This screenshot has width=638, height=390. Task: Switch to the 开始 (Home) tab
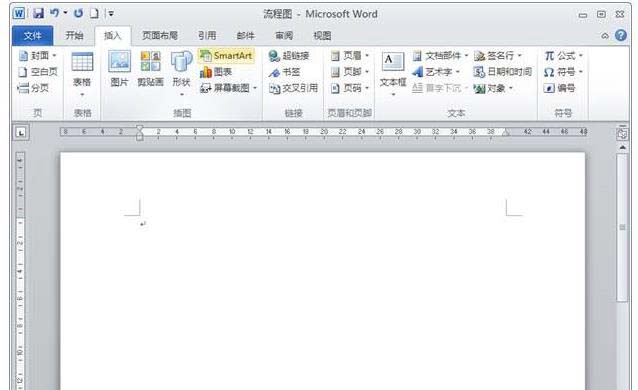click(74, 36)
